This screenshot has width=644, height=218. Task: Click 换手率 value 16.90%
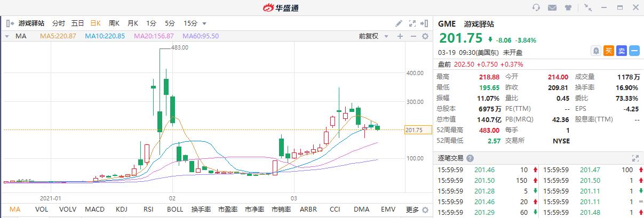click(627, 87)
